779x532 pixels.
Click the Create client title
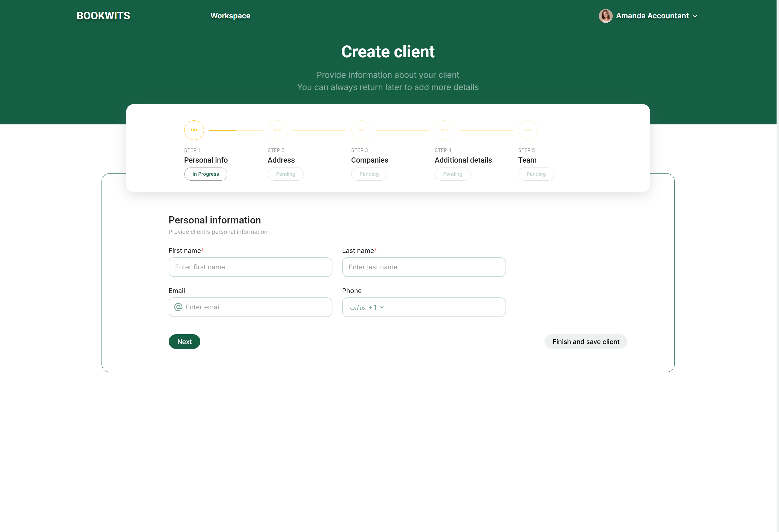click(x=388, y=52)
